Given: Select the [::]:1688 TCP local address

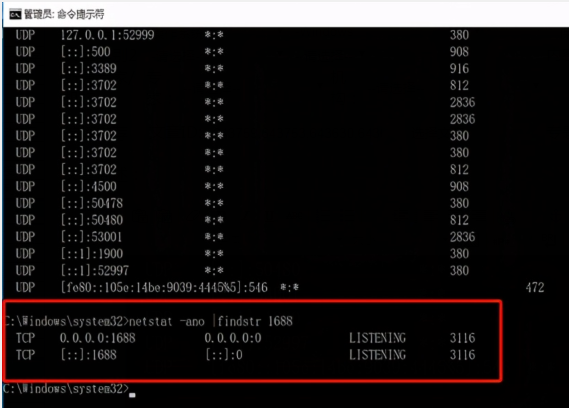Looking at the screenshot, I should point(89,355).
